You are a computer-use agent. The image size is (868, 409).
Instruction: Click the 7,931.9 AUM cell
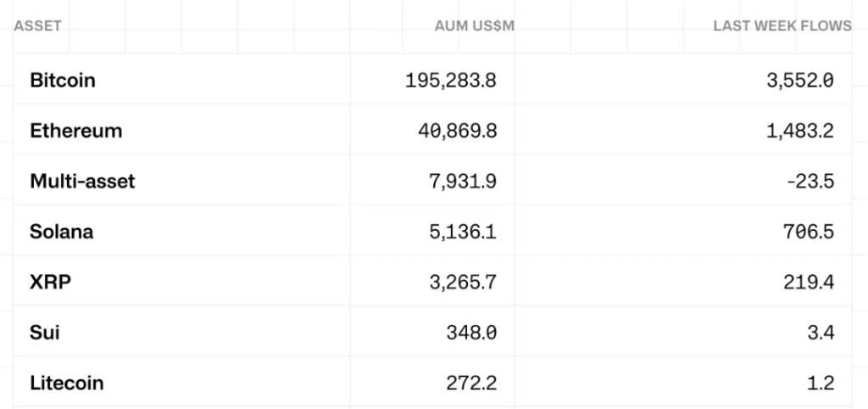(x=463, y=181)
